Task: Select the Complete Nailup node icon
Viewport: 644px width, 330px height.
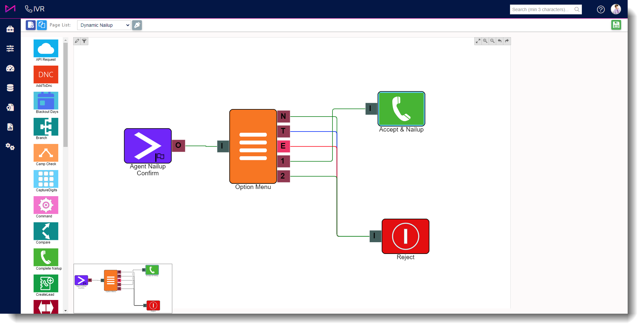Action: pyautogui.click(x=46, y=257)
